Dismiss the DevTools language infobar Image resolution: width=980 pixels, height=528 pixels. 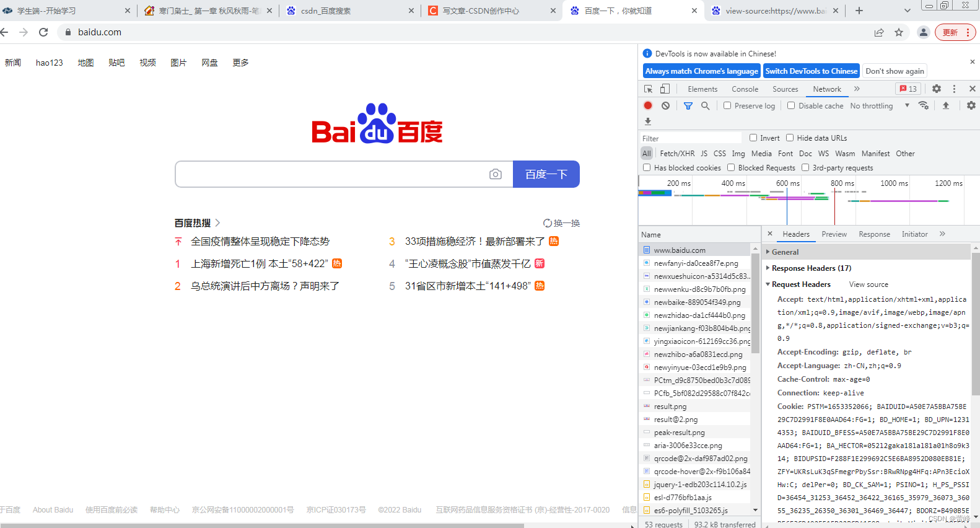972,62
